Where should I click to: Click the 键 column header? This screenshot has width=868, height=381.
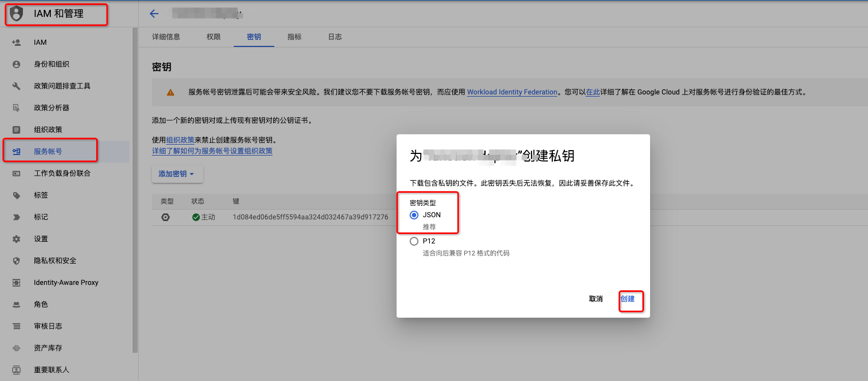236,201
